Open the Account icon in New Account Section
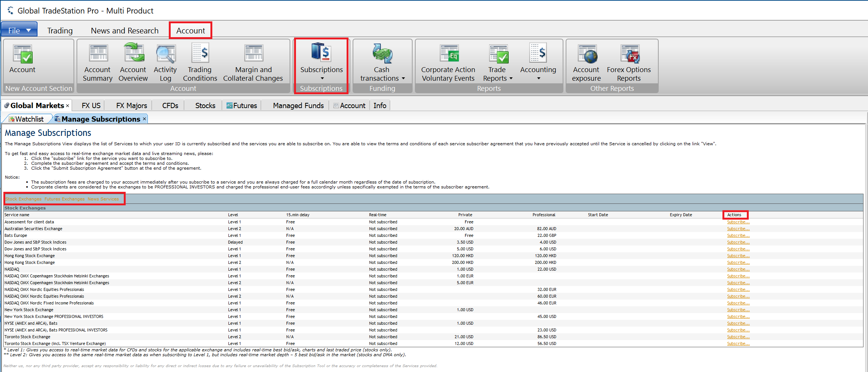The width and height of the screenshot is (868, 372). click(23, 53)
